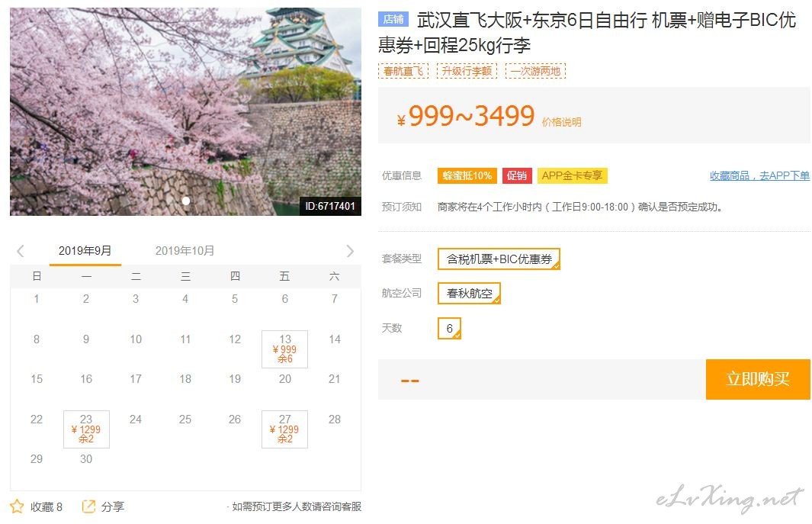Choose package 含税机票+BIC优惠券

[x=499, y=259]
